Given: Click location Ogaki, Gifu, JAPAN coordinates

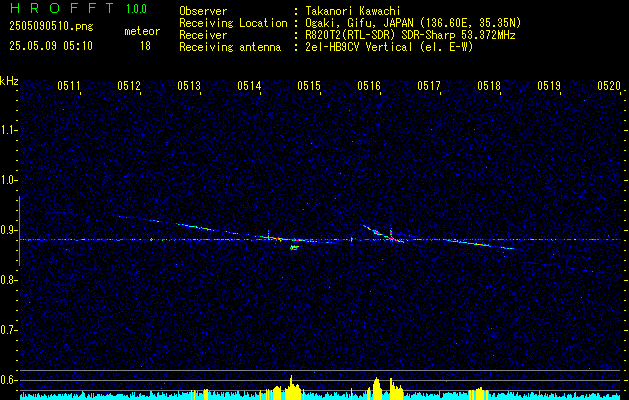Looking at the screenshot, I should [x=413, y=23].
